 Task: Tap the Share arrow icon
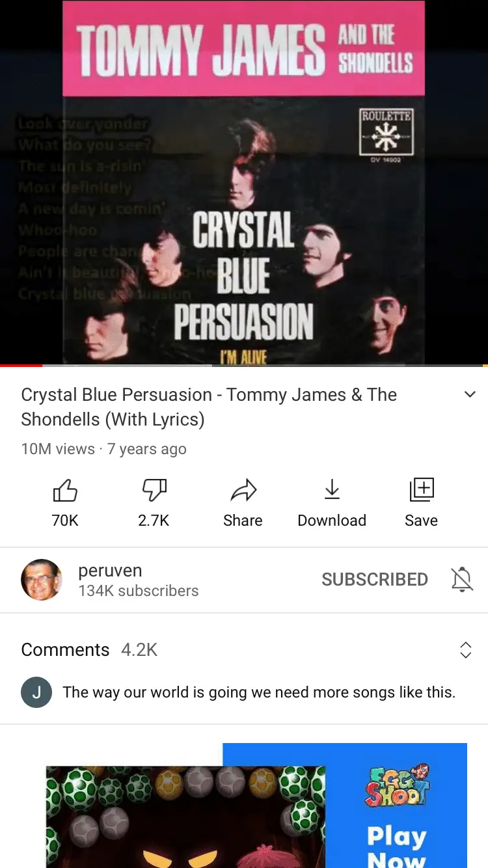pyautogui.click(x=243, y=490)
